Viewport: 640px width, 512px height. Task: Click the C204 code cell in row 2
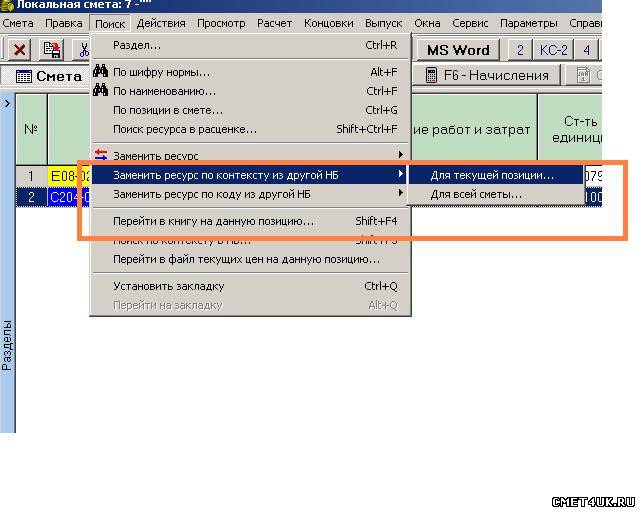click(x=69, y=197)
